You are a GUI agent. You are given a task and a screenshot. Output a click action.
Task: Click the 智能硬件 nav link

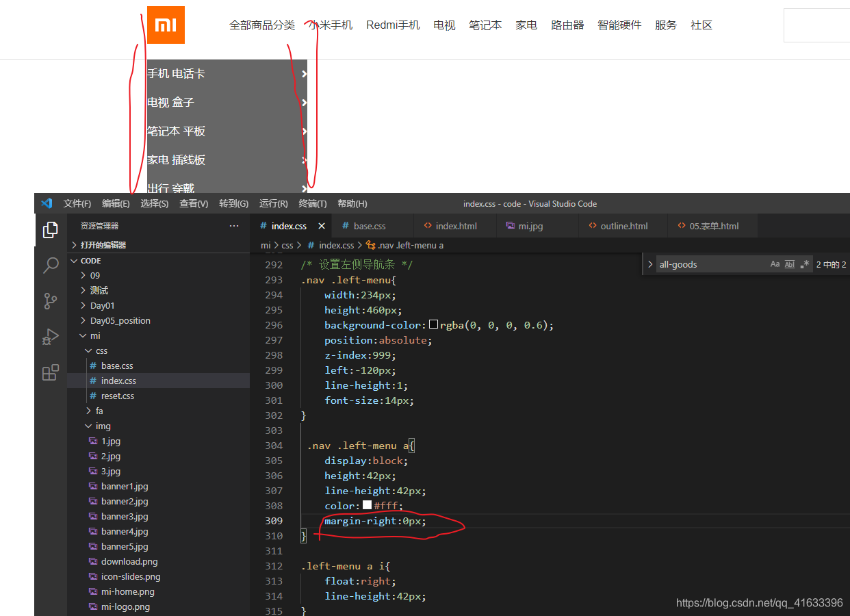(x=619, y=25)
